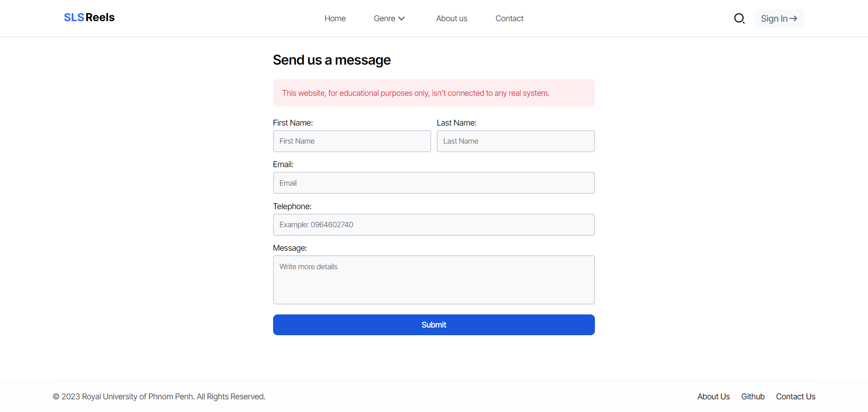868x412 pixels.
Task: Visit the Github footer link
Action: (753, 397)
